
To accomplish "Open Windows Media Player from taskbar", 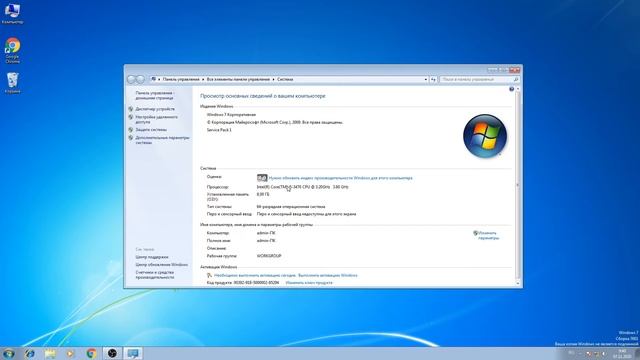I will coord(71,353).
